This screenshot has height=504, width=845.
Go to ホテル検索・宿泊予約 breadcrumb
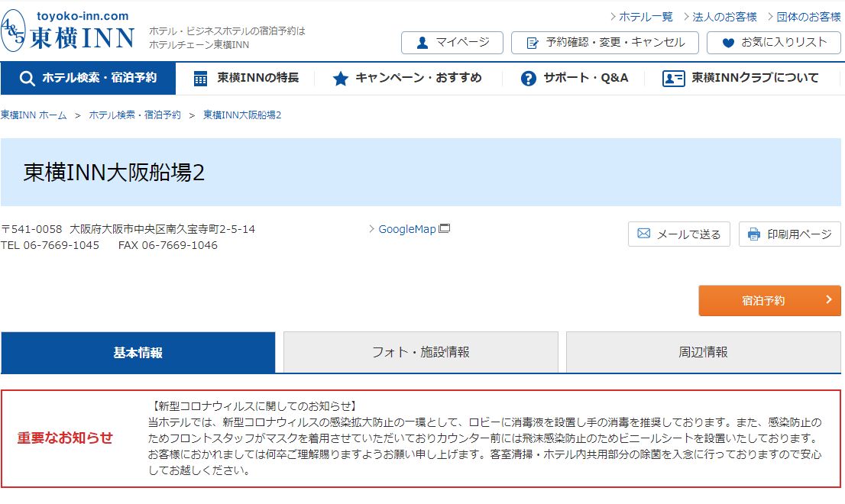pyautogui.click(x=134, y=115)
